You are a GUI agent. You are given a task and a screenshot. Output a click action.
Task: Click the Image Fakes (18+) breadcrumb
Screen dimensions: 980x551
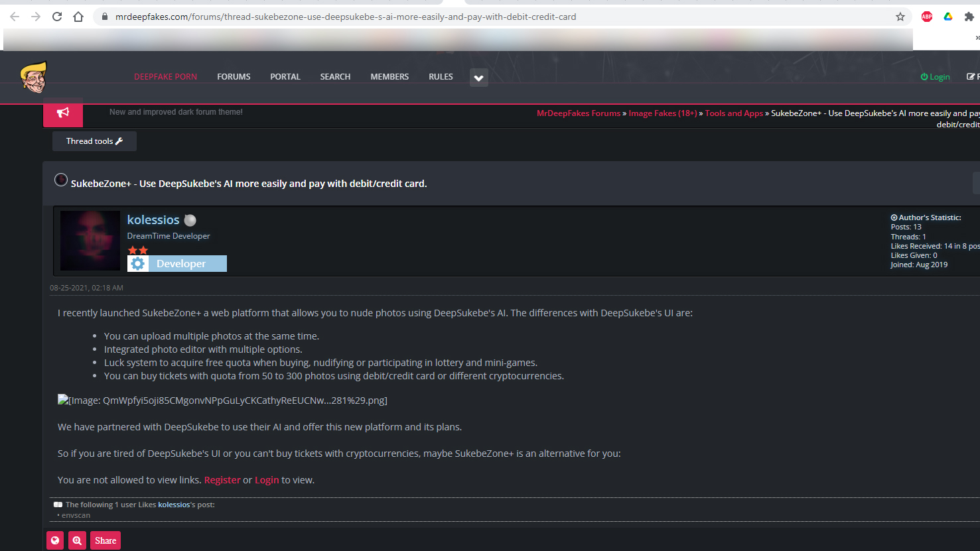click(x=663, y=113)
